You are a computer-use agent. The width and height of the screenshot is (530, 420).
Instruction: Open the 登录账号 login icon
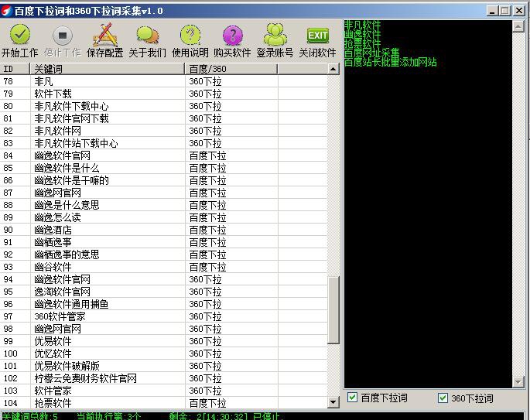275,35
